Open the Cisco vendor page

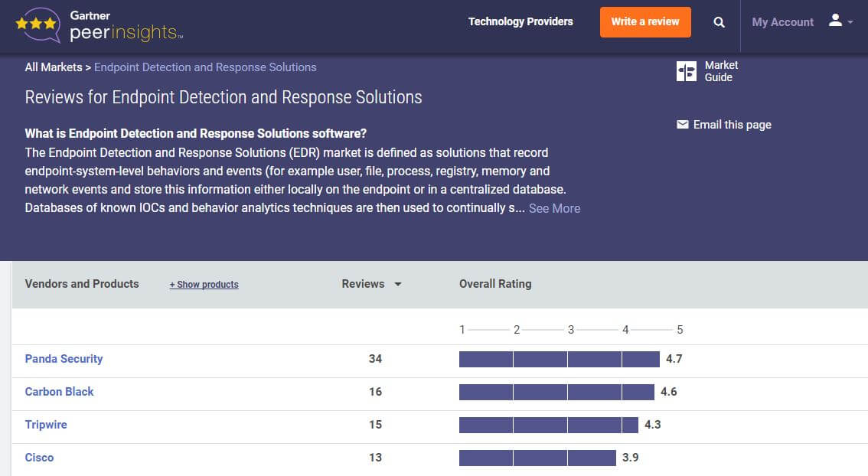(x=39, y=458)
